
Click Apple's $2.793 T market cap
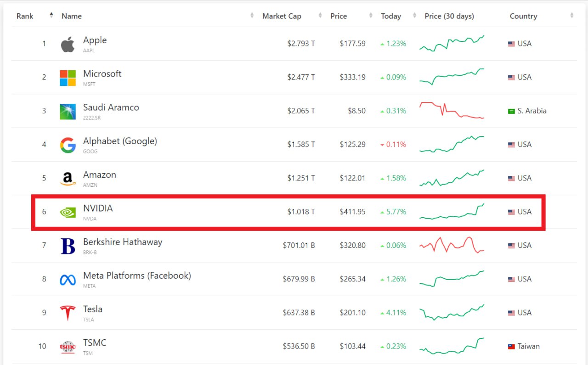coord(301,44)
